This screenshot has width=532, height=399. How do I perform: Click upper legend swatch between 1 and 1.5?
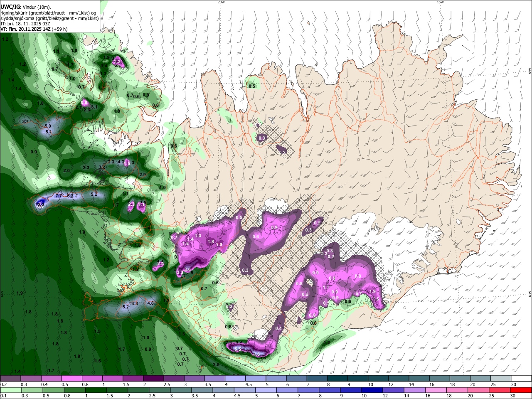(112, 379)
